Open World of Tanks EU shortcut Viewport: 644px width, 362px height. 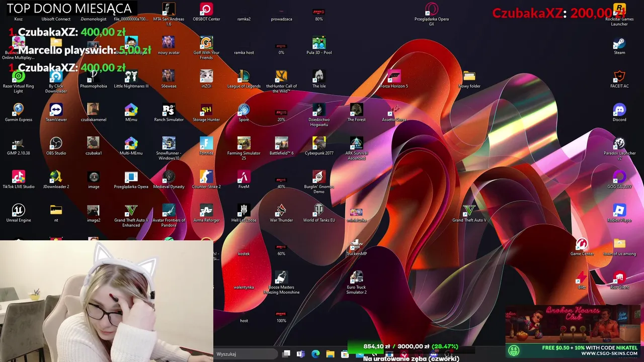point(319,211)
